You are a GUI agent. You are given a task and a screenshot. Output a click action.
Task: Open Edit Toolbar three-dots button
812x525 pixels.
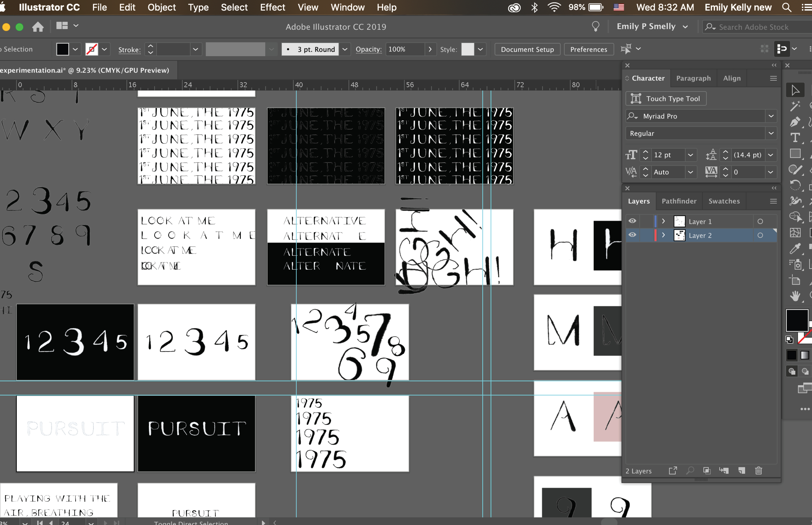pyautogui.click(x=805, y=409)
